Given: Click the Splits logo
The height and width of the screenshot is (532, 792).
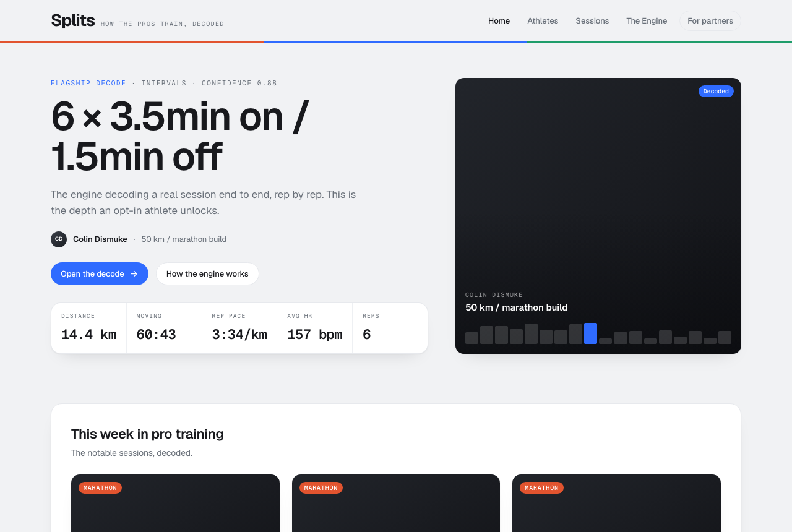Looking at the screenshot, I should pos(73,20).
